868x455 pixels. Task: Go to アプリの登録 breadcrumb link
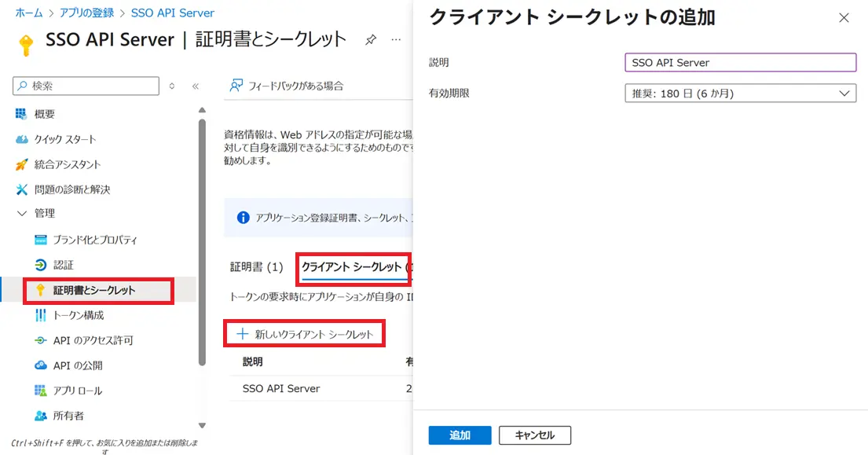coord(86,13)
